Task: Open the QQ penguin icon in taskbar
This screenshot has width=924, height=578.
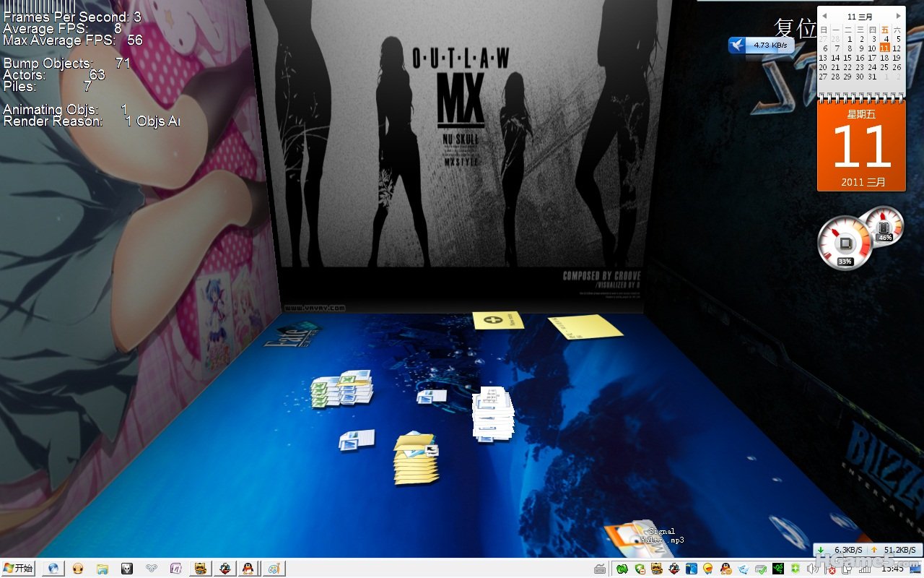Action: 248,569
